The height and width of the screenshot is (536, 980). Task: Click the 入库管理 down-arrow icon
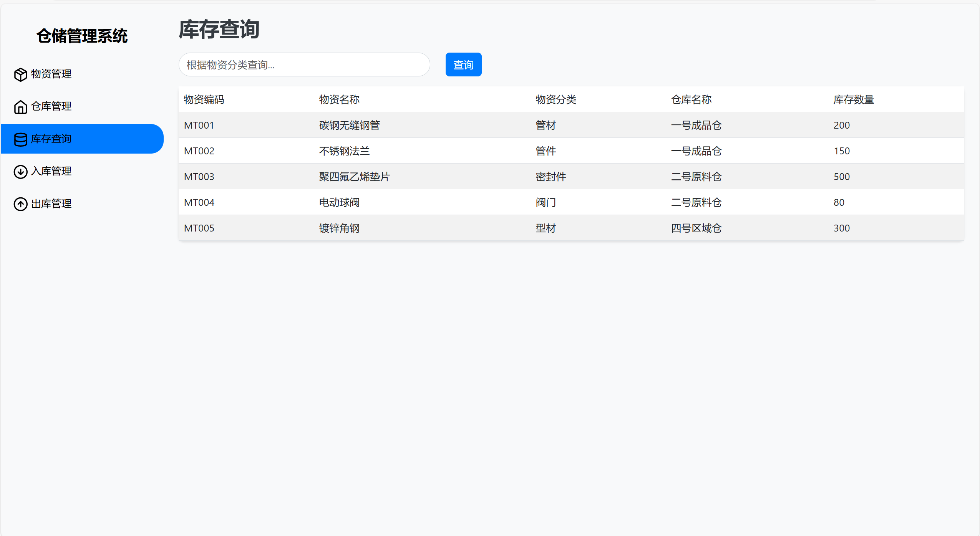tap(20, 172)
